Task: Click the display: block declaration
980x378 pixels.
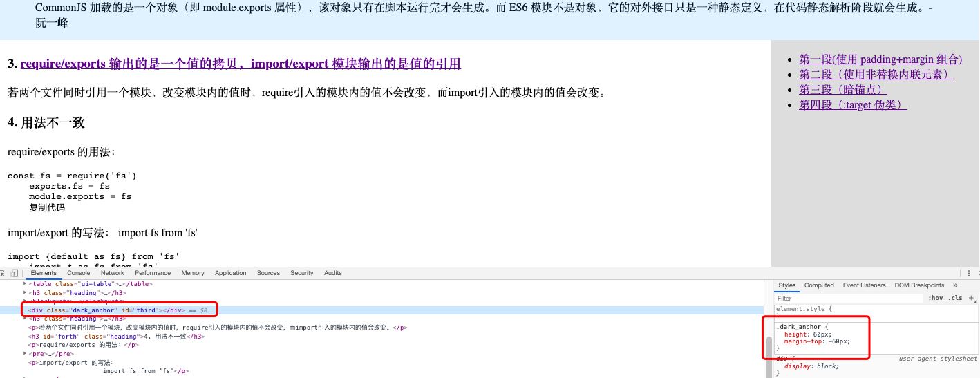Action: click(811, 366)
